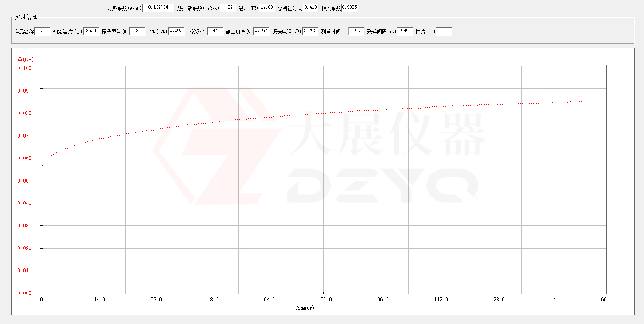Click the 探头型号 (#) field
Screen dimensions: 644x324
(137, 31)
